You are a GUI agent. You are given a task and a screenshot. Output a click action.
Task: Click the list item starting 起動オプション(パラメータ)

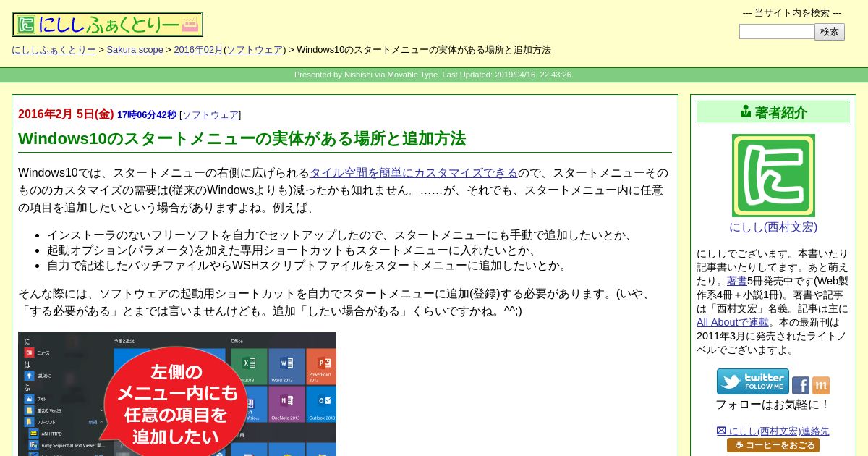pyautogui.click(x=294, y=250)
